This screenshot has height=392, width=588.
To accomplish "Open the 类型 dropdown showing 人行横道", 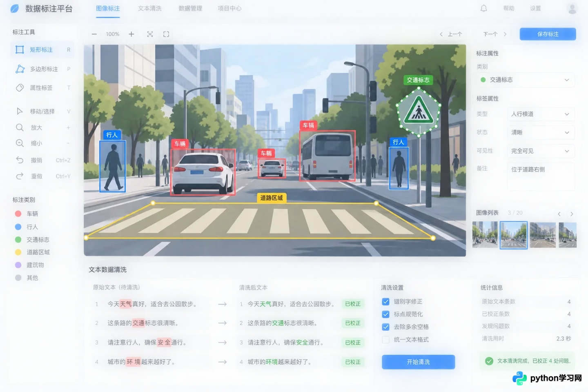I will [x=541, y=114].
